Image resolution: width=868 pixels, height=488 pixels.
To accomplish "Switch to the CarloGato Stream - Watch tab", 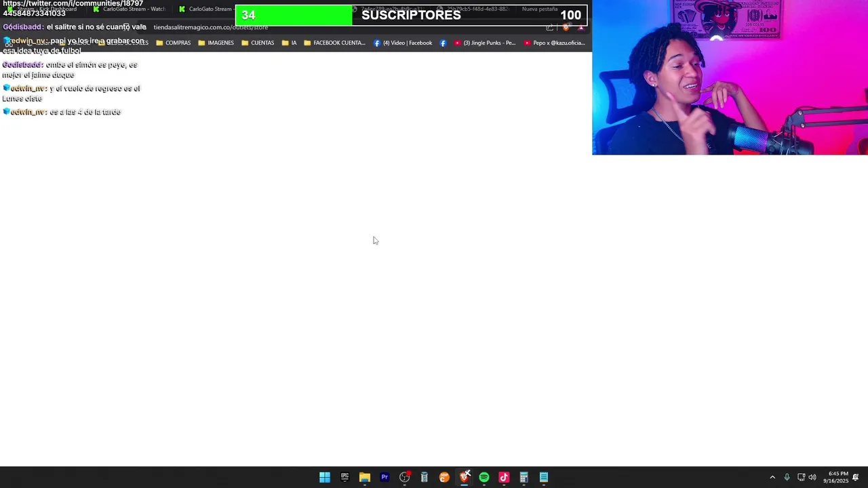I will click(x=129, y=9).
